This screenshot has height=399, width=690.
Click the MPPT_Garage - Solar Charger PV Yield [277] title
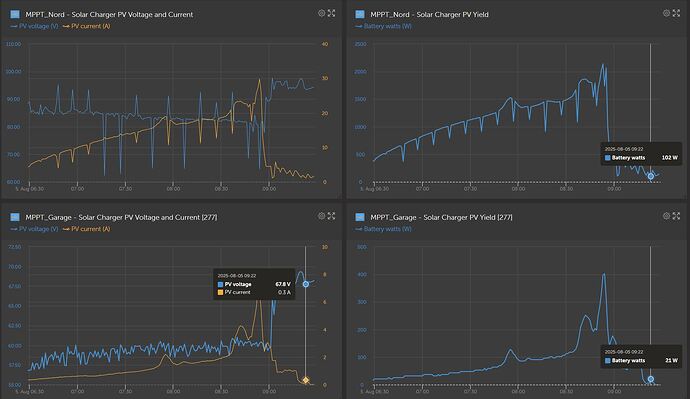441,217
